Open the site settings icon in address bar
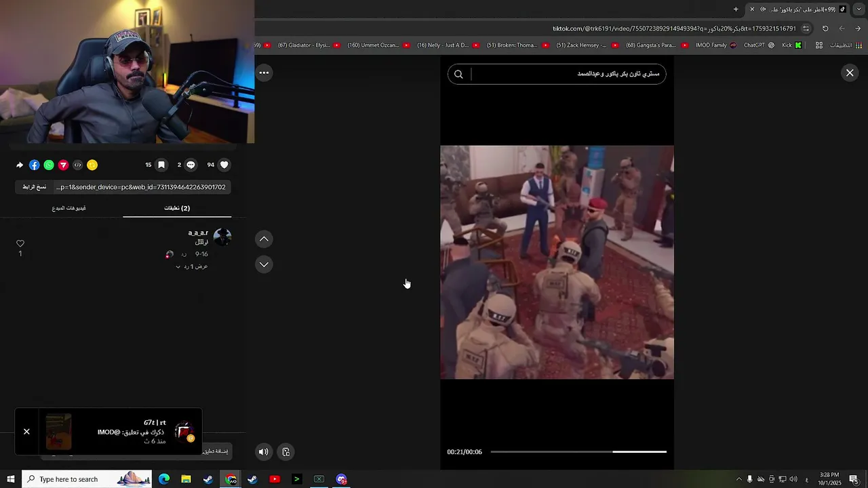 806,28
